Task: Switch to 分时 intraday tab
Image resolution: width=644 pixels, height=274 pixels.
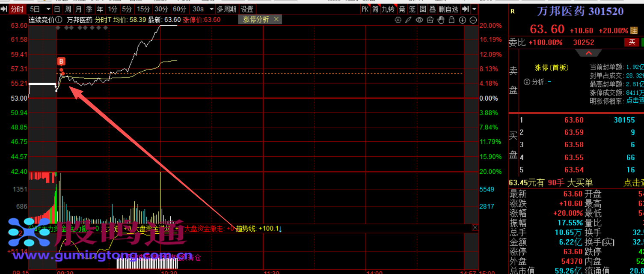Action: pyautogui.click(x=17, y=9)
